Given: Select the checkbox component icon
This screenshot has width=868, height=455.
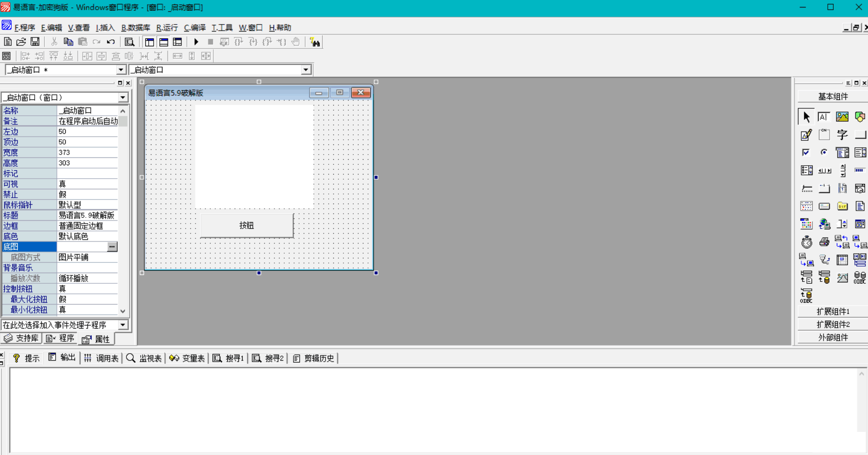Looking at the screenshot, I should [x=806, y=152].
